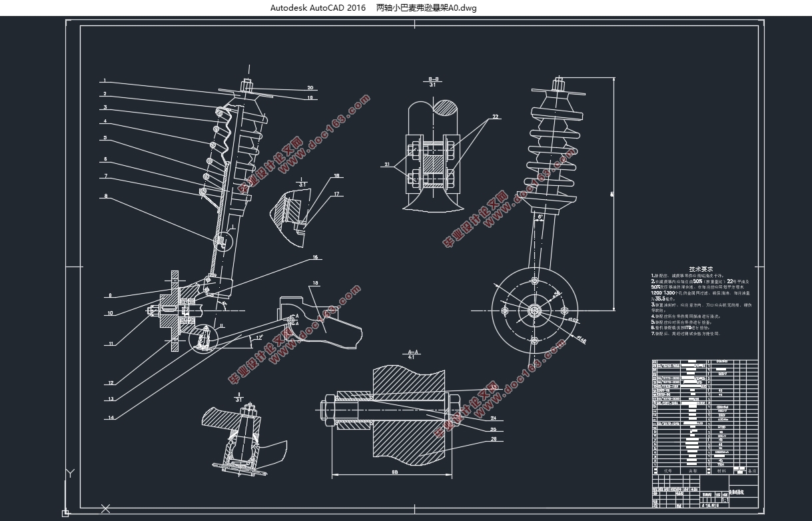Select part callout number 8
812x521 pixels.
105,197
